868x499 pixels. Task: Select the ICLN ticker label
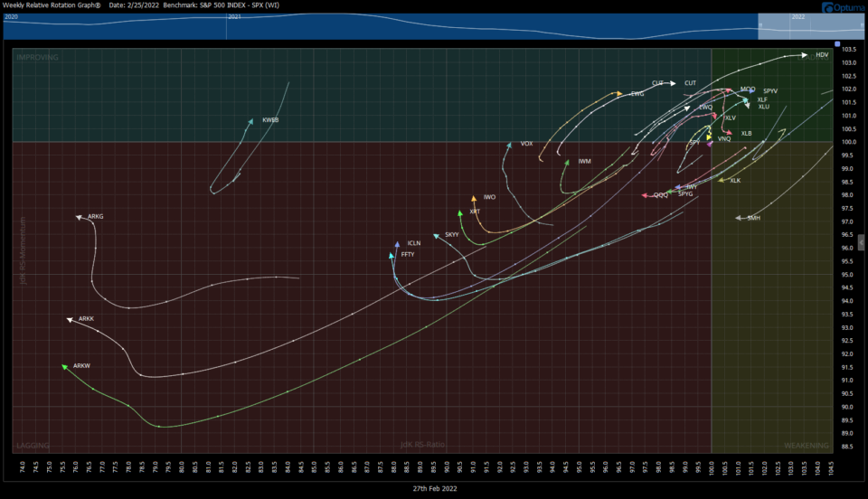pos(414,243)
